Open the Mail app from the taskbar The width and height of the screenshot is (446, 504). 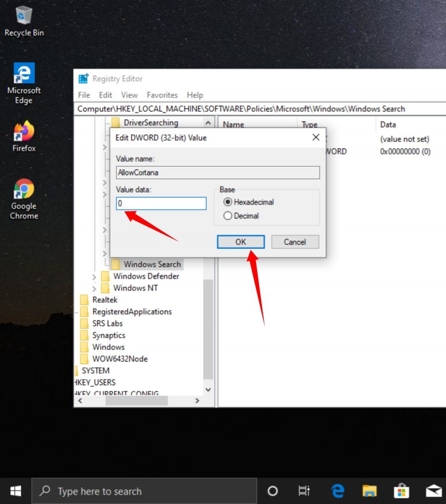point(433,491)
